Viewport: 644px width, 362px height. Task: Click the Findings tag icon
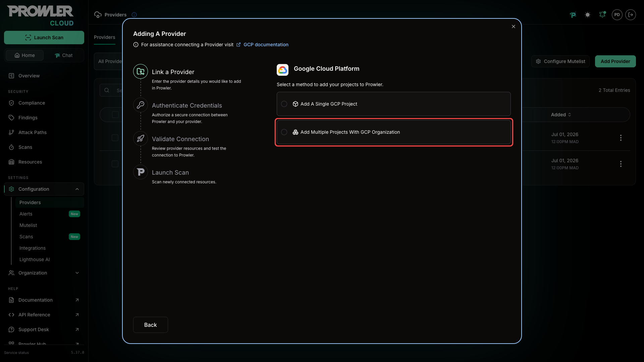(11, 118)
